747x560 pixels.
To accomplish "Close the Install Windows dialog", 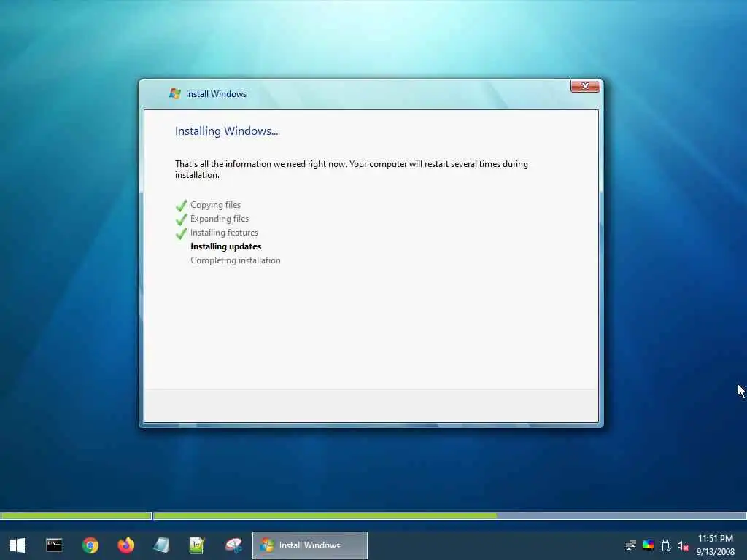I will [x=585, y=86].
